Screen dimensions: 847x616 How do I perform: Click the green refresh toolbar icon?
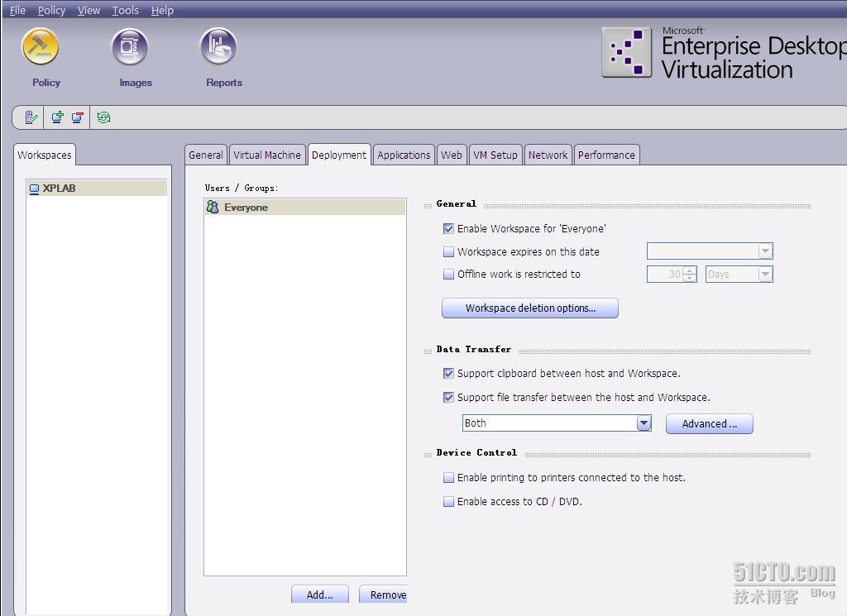tap(103, 117)
